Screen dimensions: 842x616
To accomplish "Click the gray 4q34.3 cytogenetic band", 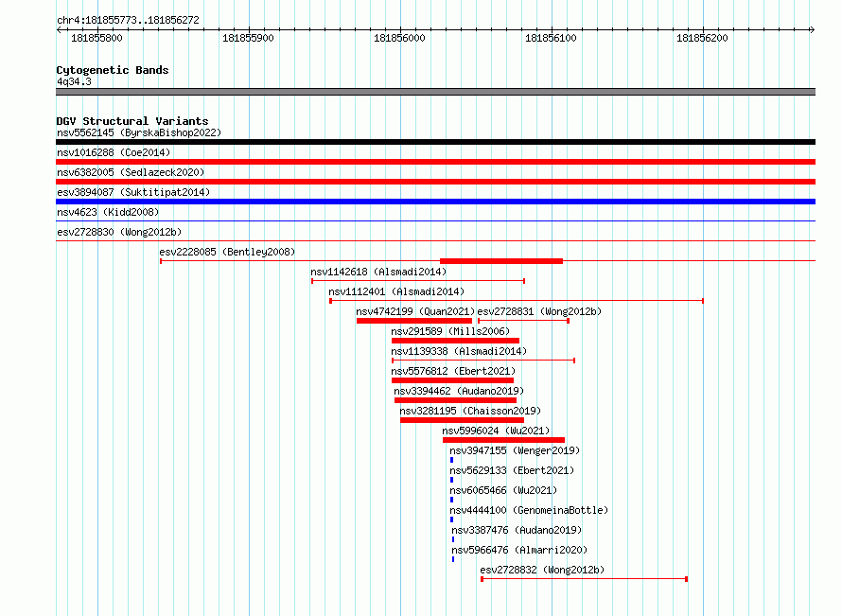I will tap(435, 92).
